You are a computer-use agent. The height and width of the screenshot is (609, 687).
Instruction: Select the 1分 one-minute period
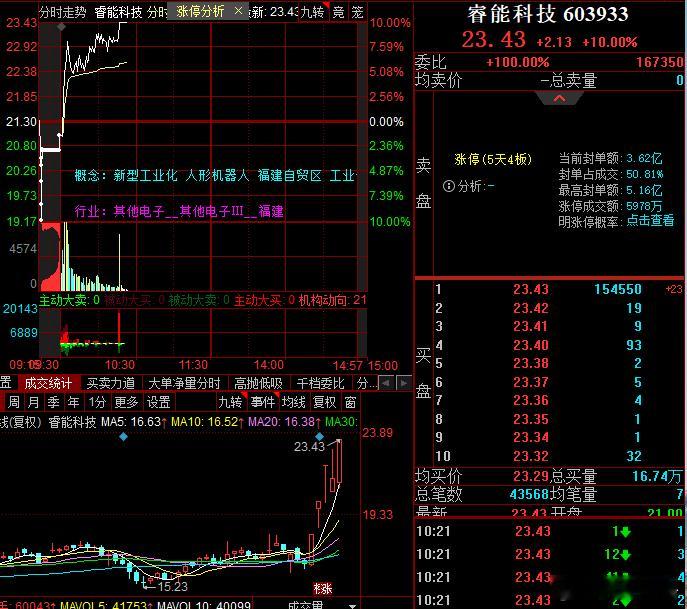pyautogui.click(x=97, y=402)
